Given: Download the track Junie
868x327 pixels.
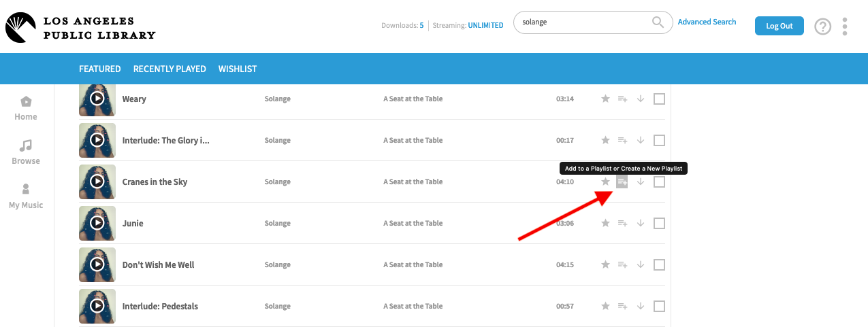Looking at the screenshot, I should pos(640,224).
